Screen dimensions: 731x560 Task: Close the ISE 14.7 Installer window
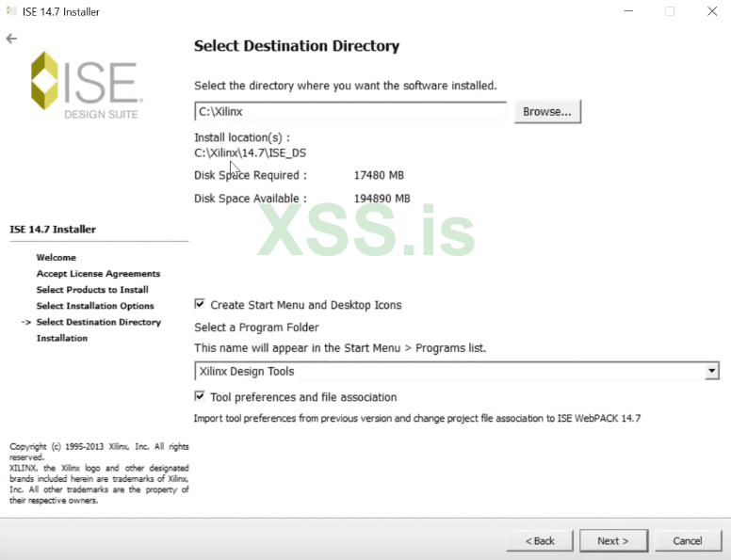tap(712, 11)
